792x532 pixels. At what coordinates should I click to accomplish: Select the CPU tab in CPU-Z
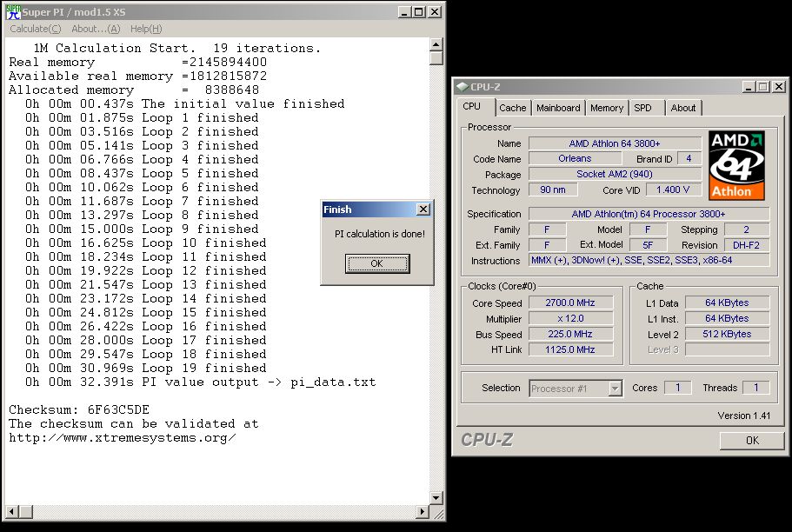coord(472,107)
